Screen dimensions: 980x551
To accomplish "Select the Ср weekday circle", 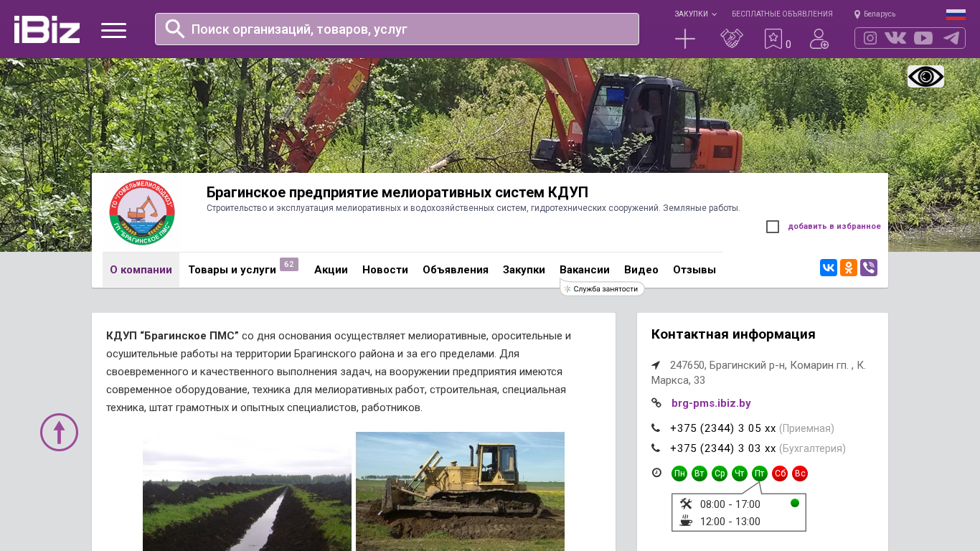I will (720, 474).
